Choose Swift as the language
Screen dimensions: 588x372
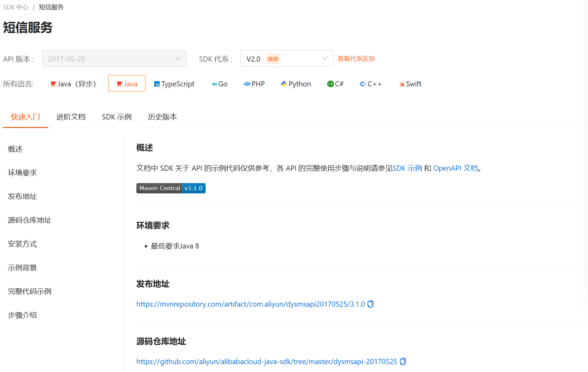pyautogui.click(x=410, y=84)
